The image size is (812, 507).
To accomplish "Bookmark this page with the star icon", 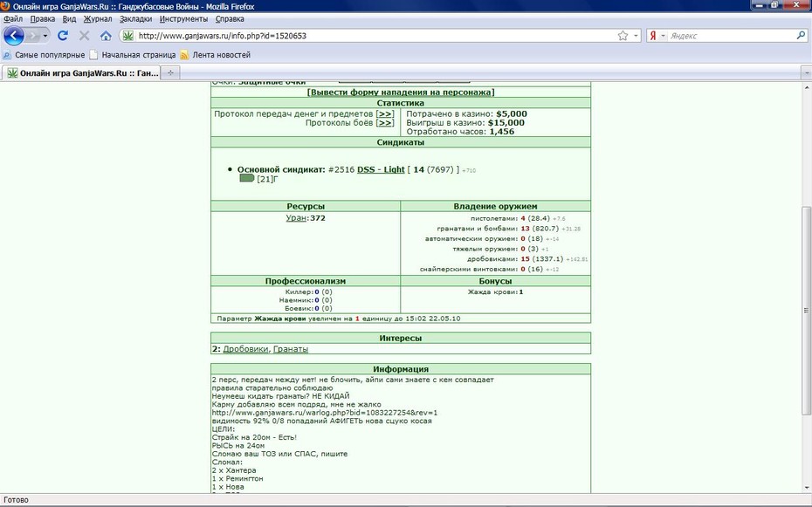I will (623, 36).
